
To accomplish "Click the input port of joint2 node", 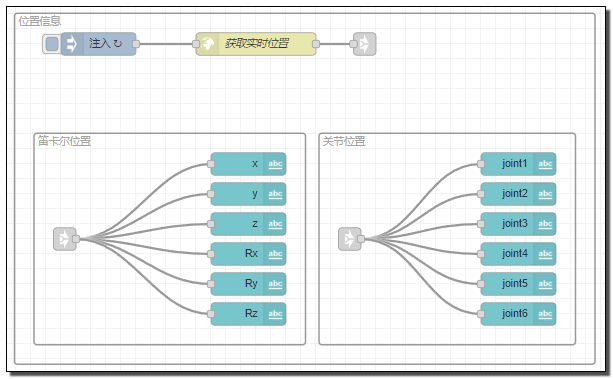I will [481, 194].
